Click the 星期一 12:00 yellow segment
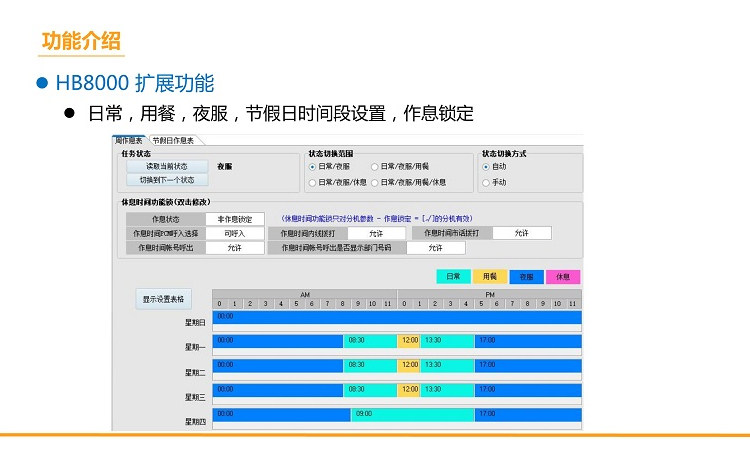Screen dimensions: 750x462 coord(409,341)
